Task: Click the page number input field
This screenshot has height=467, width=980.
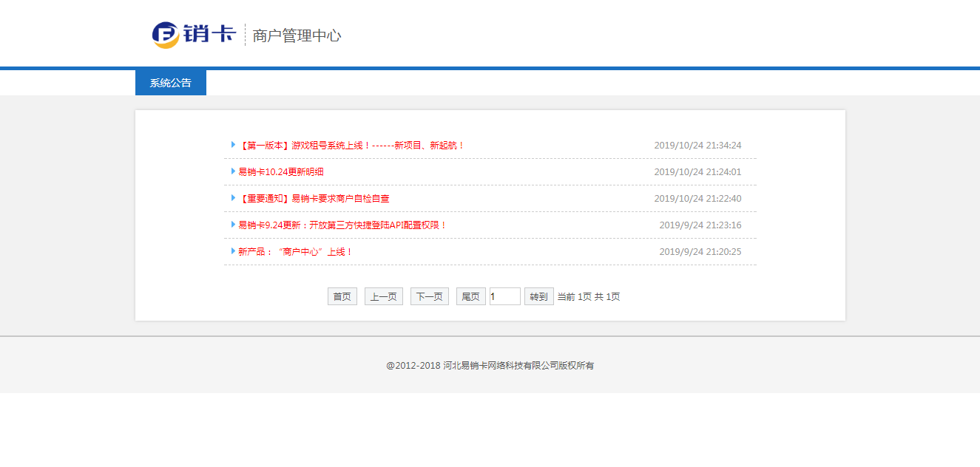Action: (505, 296)
